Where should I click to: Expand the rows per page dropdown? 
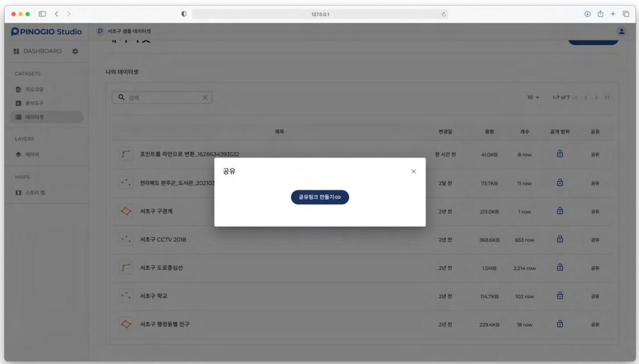533,97
